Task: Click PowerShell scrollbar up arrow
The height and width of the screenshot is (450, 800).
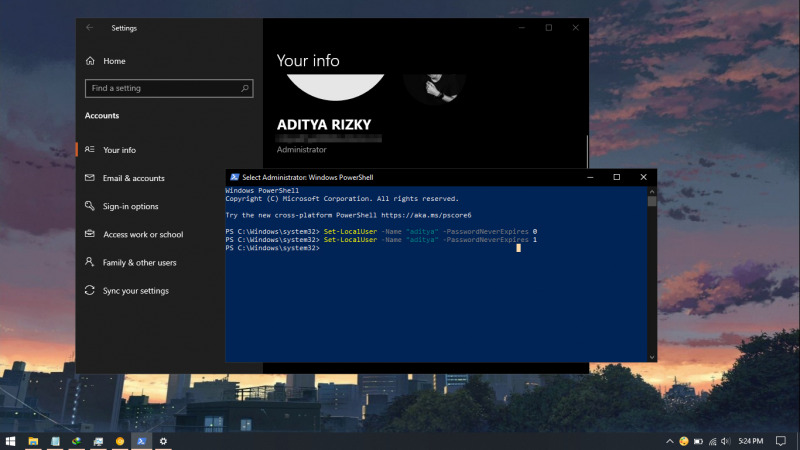Action: [652, 191]
